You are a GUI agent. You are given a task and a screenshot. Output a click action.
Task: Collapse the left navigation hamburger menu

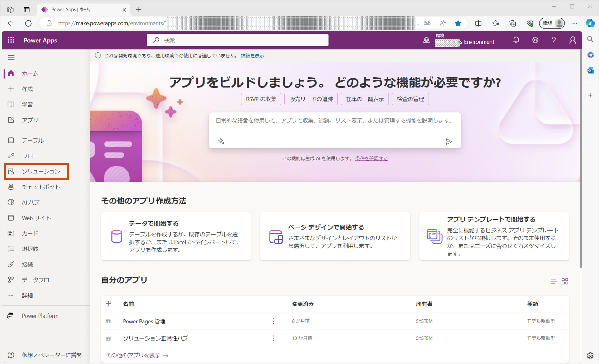pyautogui.click(x=11, y=57)
